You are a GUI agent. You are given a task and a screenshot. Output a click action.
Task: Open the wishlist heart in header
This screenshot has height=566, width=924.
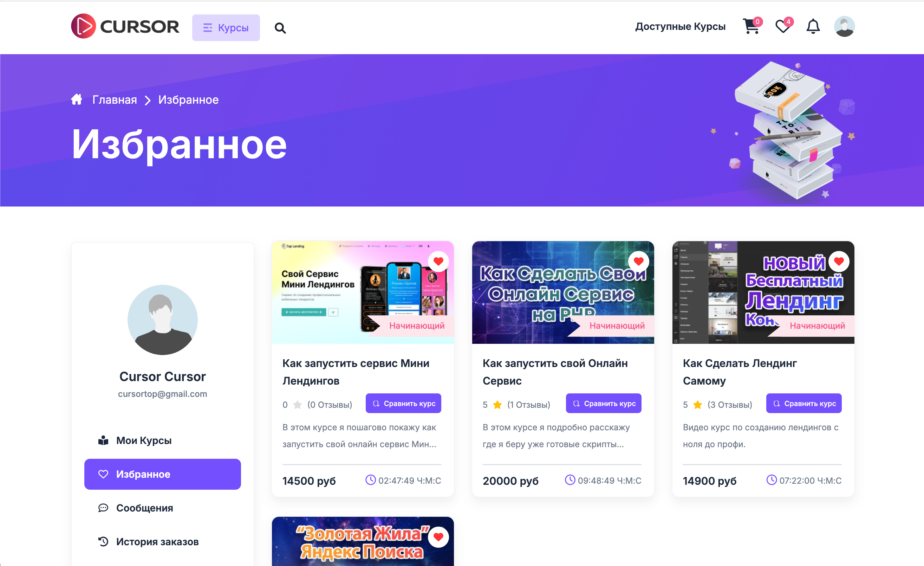pyautogui.click(x=783, y=26)
